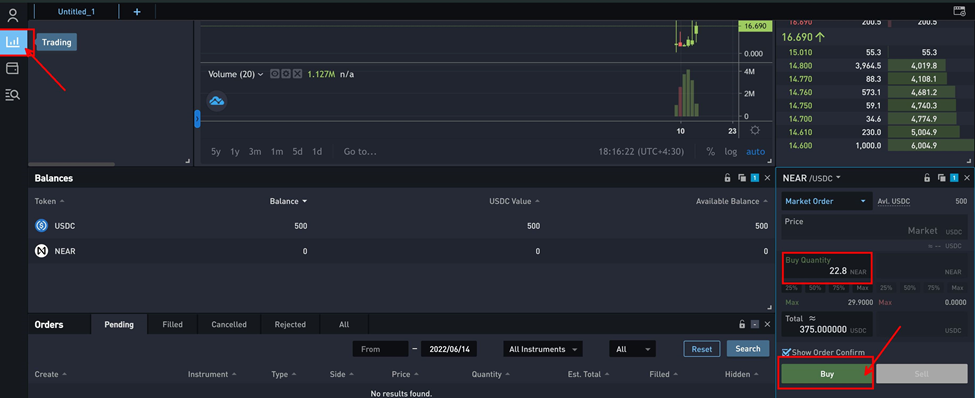Close the Balances panel

click(767, 178)
